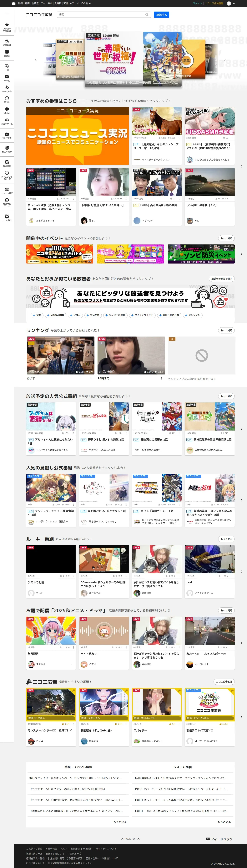
Task: Advance ルーキー番組 row with right arrow
Action: [x=241, y=572]
